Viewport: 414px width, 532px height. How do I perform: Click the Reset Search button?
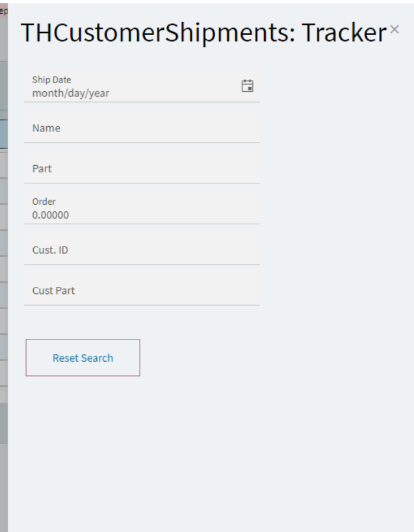(83, 358)
